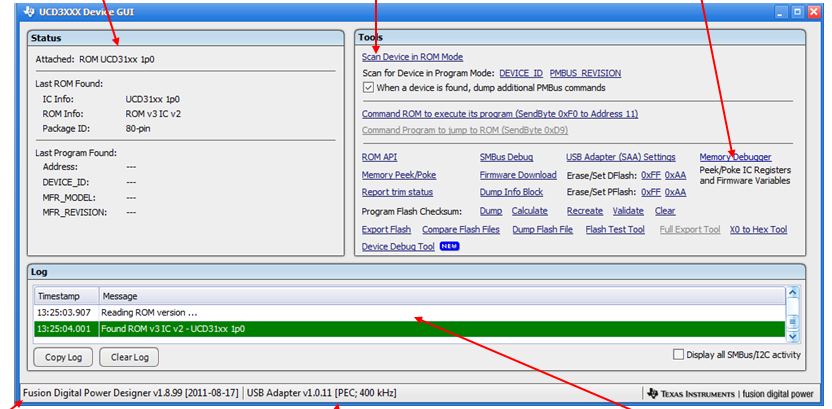The height and width of the screenshot is (409, 832).
Task: Recreate program flash checksum
Action: tap(585, 211)
